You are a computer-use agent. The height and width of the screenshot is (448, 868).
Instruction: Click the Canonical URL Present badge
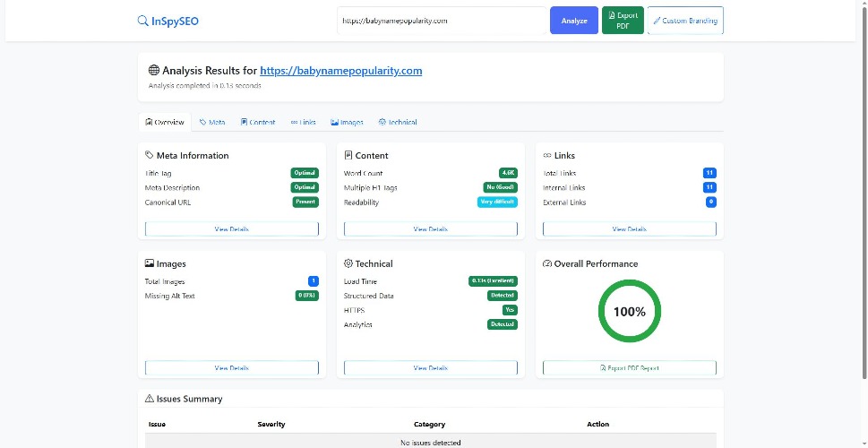tap(305, 202)
